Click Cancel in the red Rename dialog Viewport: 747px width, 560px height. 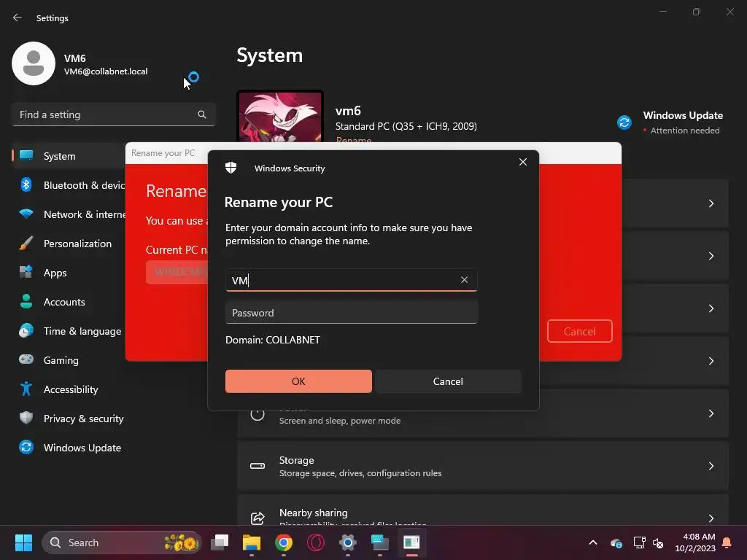tap(579, 332)
